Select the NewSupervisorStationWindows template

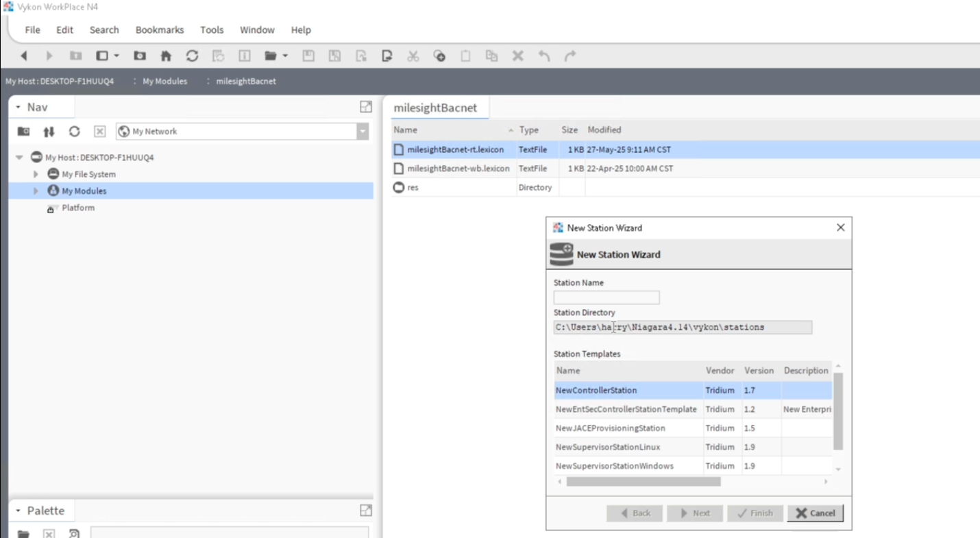(693, 466)
